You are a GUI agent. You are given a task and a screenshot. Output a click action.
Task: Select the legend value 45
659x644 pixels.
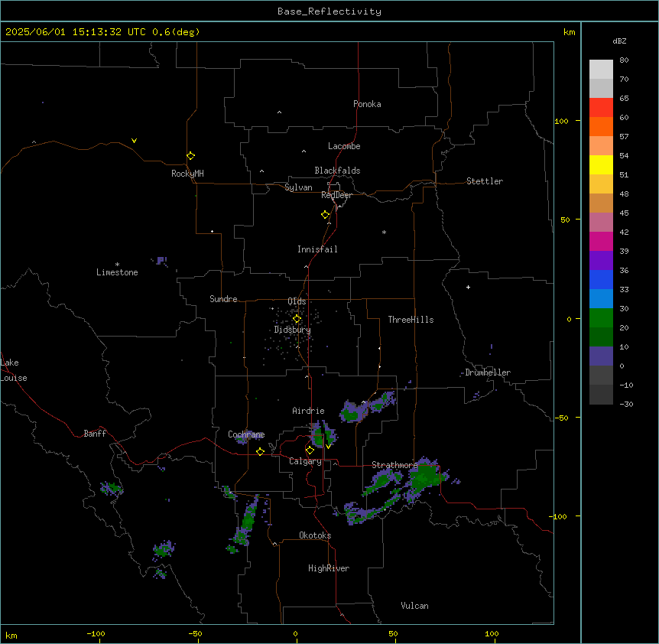[624, 213]
